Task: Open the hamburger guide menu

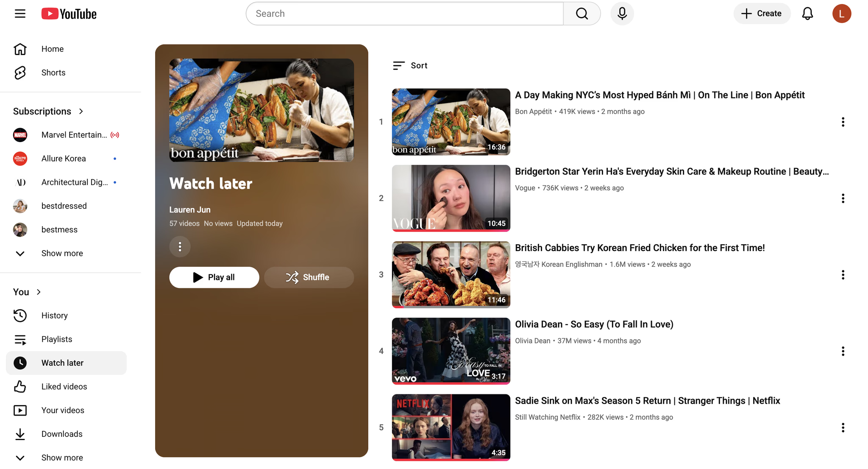Action: point(20,14)
